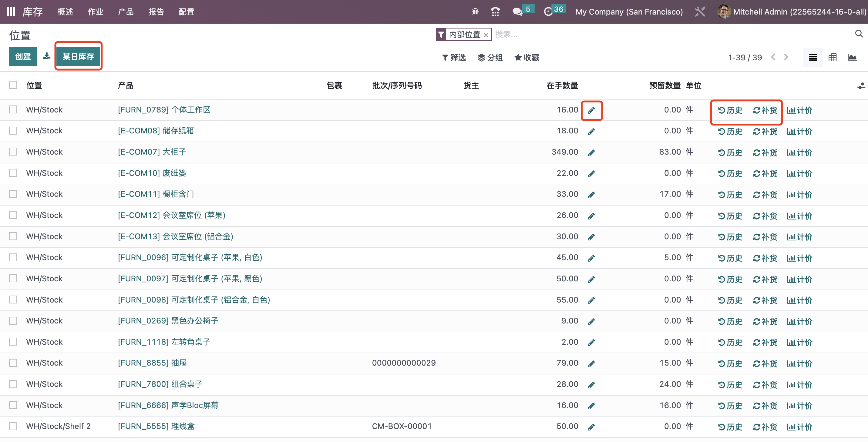Open the conversations chat icon
This screenshot has height=442, width=868.
click(x=517, y=12)
